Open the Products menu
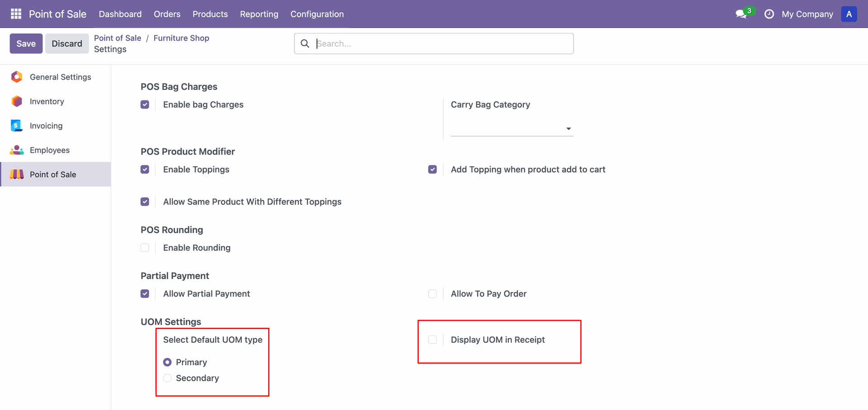 click(x=210, y=14)
